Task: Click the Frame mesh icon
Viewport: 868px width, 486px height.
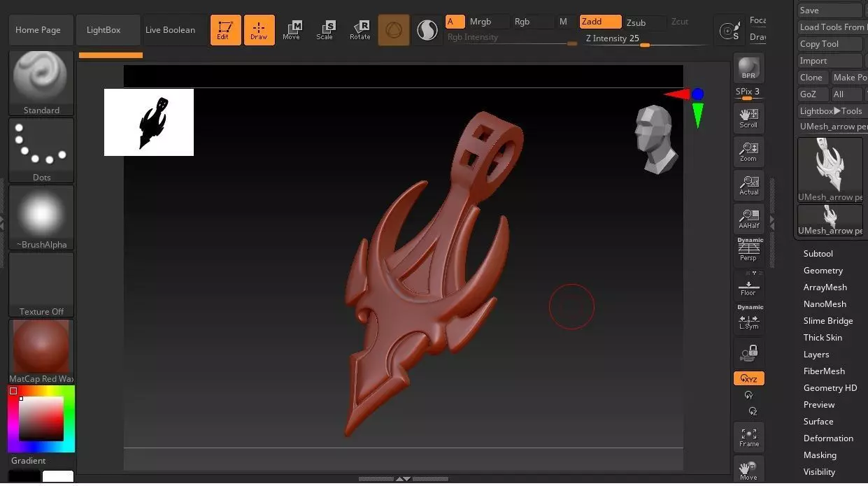Action: tap(748, 437)
